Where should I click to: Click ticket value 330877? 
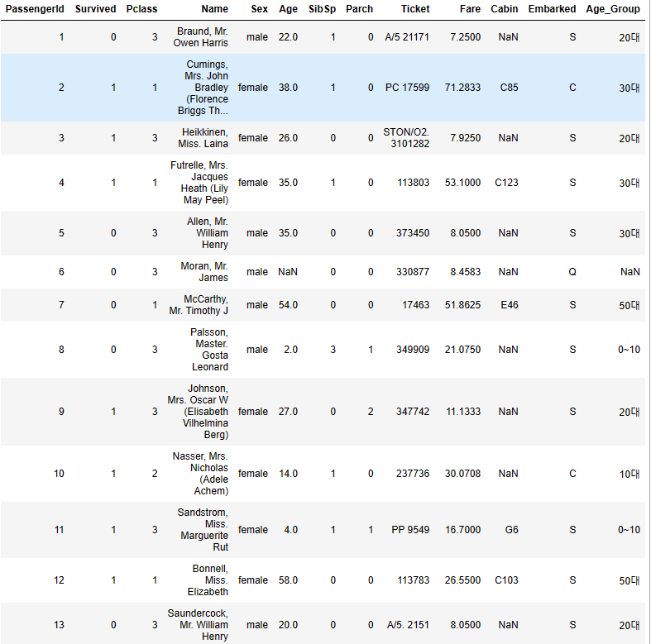pos(413,272)
